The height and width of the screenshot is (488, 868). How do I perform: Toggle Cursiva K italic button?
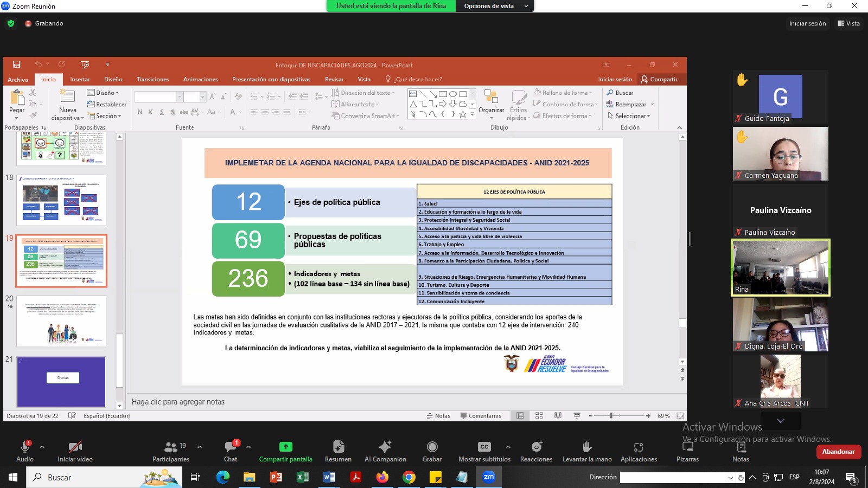pos(151,112)
